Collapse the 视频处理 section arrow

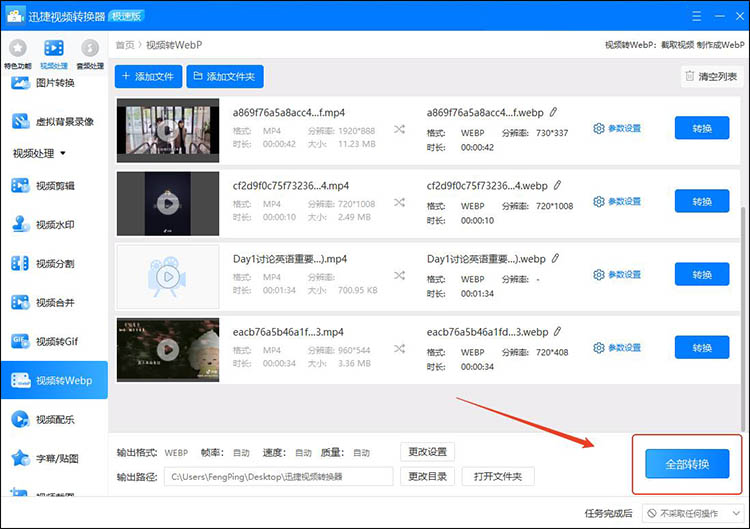point(63,154)
